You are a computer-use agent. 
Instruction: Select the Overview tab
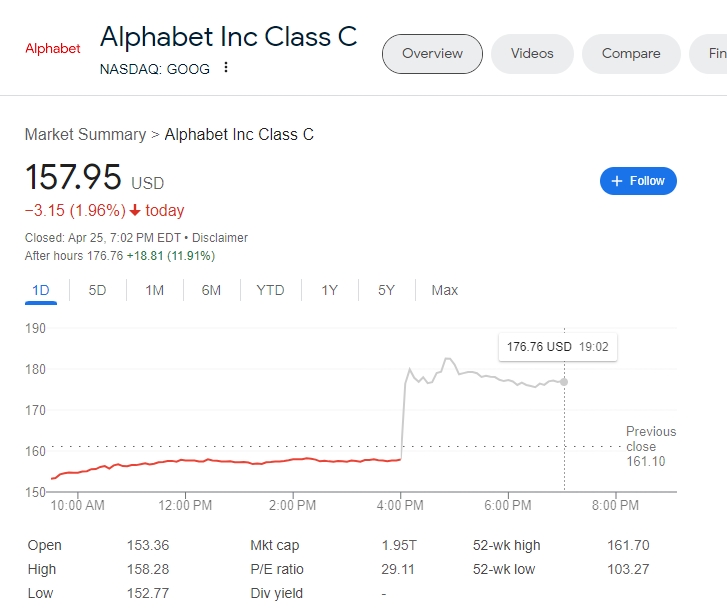[432, 53]
